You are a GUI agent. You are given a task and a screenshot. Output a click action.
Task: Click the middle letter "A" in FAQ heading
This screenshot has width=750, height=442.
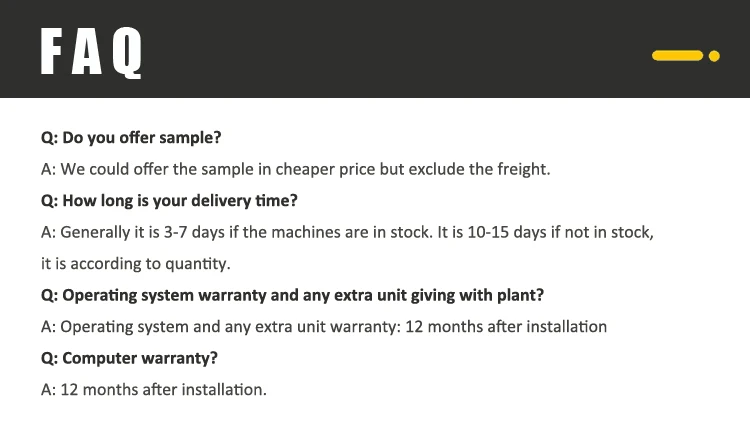(90, 54)
